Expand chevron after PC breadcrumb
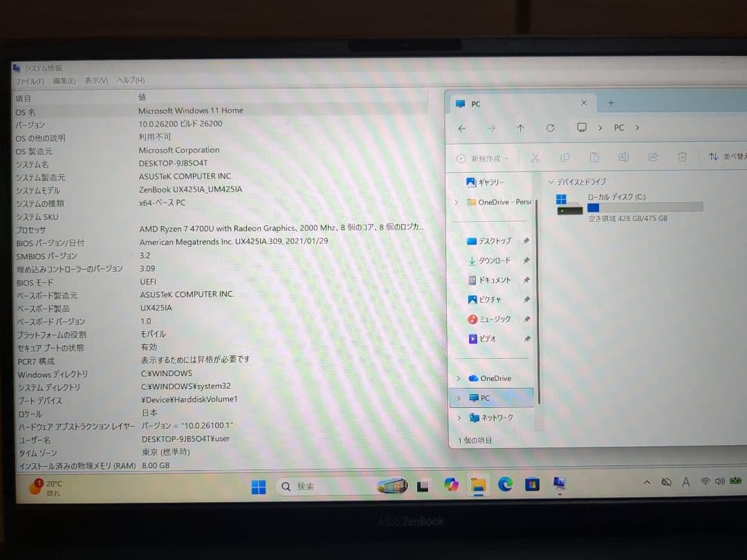The image size is (747, 560). click(637, 128)
